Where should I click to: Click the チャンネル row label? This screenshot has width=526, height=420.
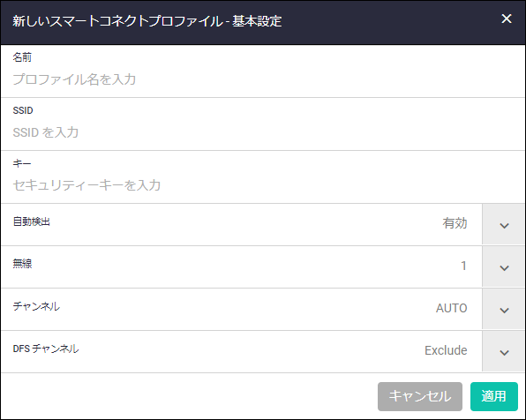coord(36,306)
